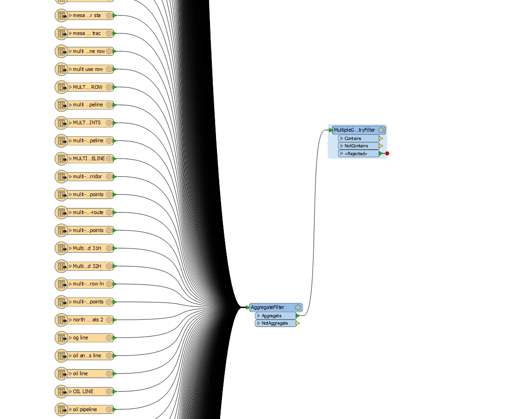532x419 pixels.
Task: Click gear icon on 'Multi...d 31H' feature type
Action: coord(109,248)
